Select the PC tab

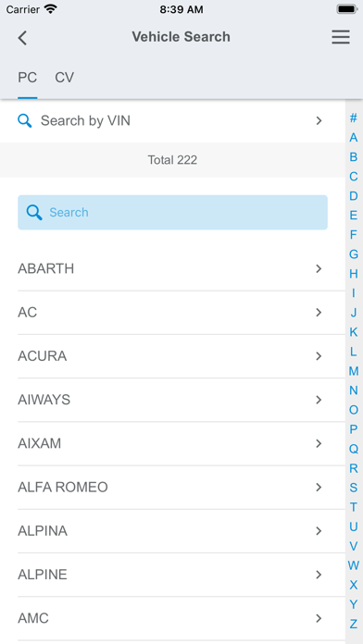click(x=28, y=78)
